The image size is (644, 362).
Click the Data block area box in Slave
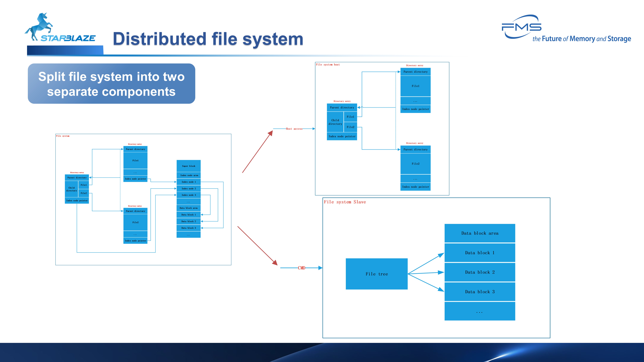(x=480, y=233)
